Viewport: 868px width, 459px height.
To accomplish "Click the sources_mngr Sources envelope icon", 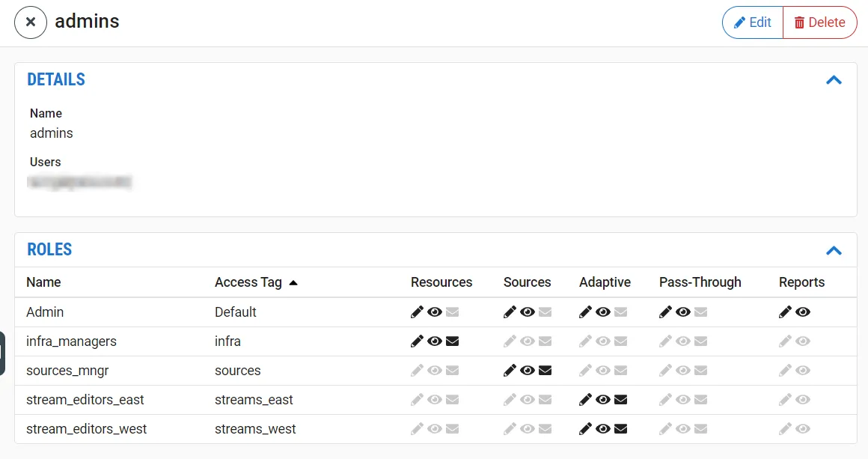I will coord(545,371).
